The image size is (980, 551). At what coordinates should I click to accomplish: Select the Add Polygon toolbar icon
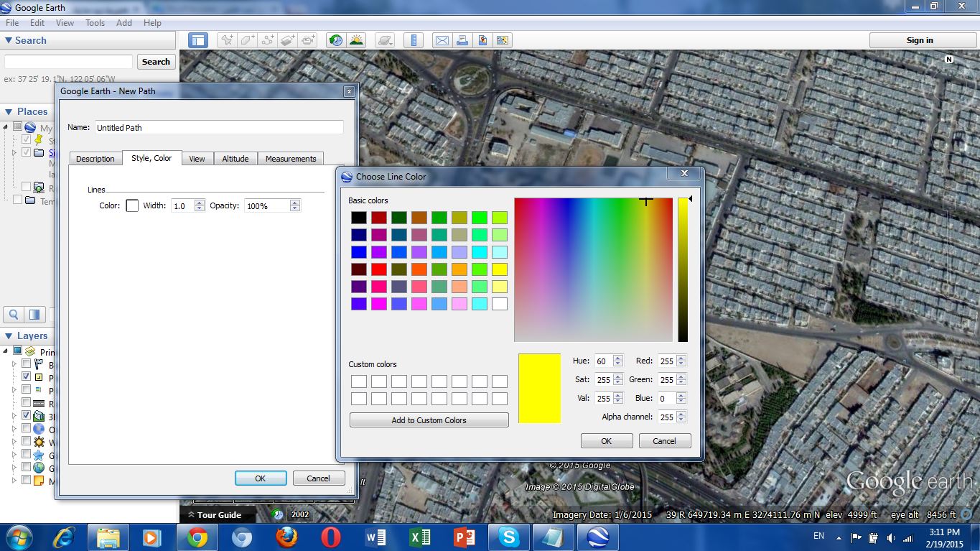pos(247,40)
